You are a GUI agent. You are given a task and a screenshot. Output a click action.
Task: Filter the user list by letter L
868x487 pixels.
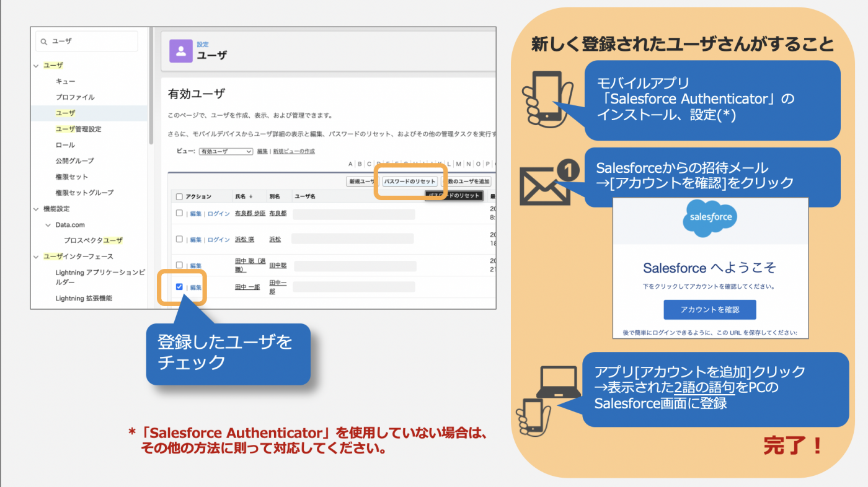(x=449, y=164)
